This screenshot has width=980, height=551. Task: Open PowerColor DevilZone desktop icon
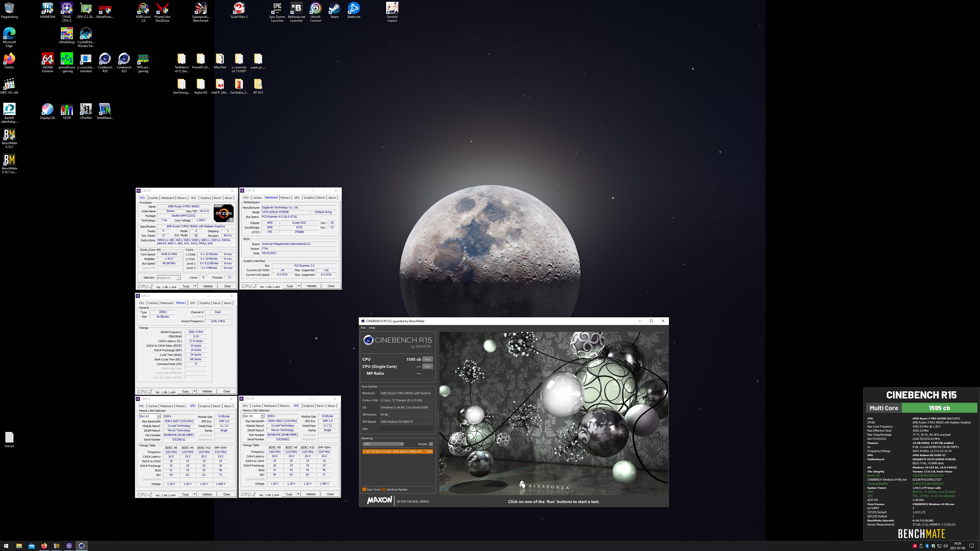point(163,12)
